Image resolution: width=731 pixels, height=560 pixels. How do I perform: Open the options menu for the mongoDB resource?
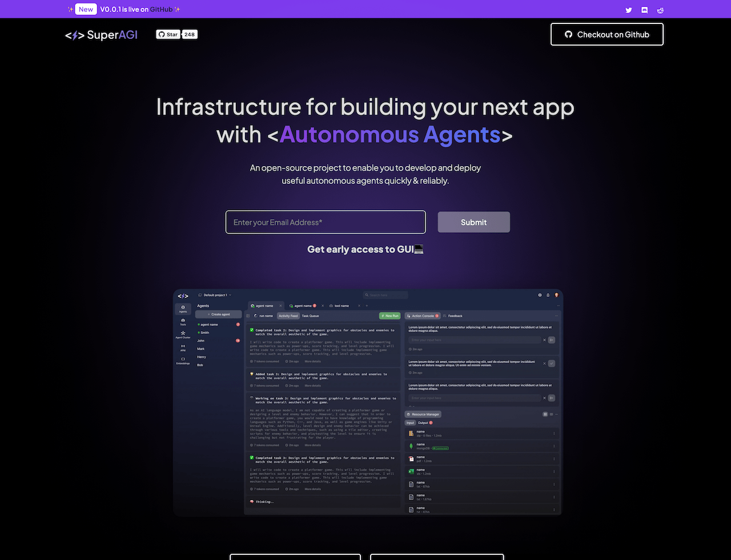[x=554, y=446]
